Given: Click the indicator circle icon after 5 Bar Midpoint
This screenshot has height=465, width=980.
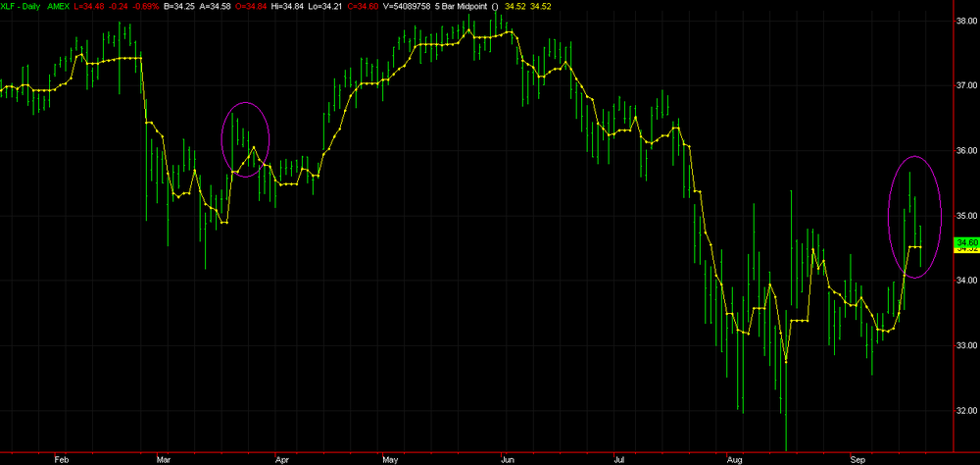Looking at the screenshot, I should 495,6.
